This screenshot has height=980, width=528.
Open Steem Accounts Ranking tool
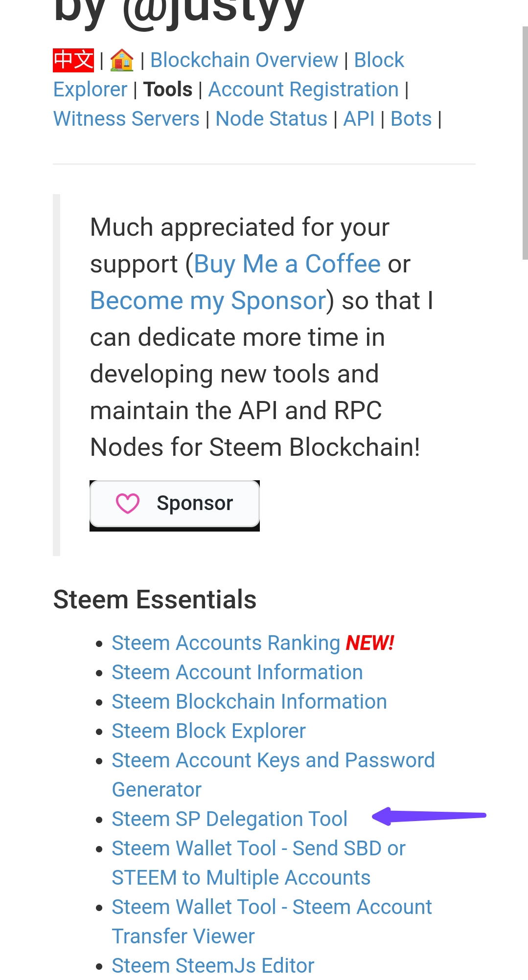click(226, 643)
